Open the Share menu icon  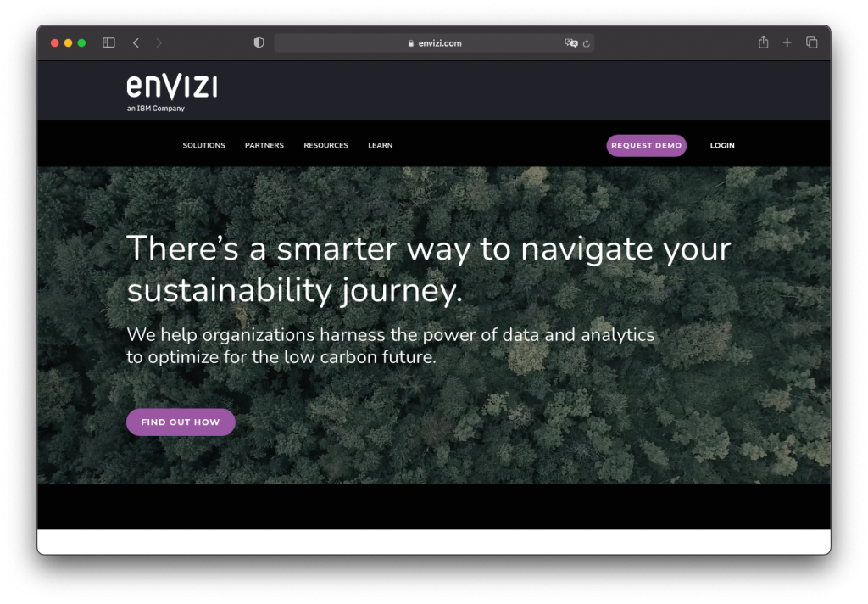[762, 42]
